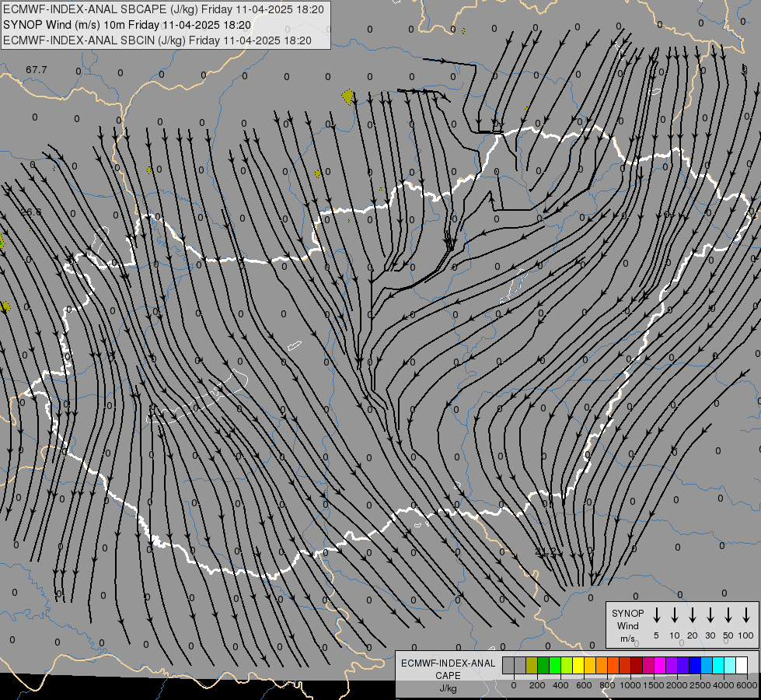
Task: Select the dark red 1000 CAPE legend swatch
Action: coord(637,665)
